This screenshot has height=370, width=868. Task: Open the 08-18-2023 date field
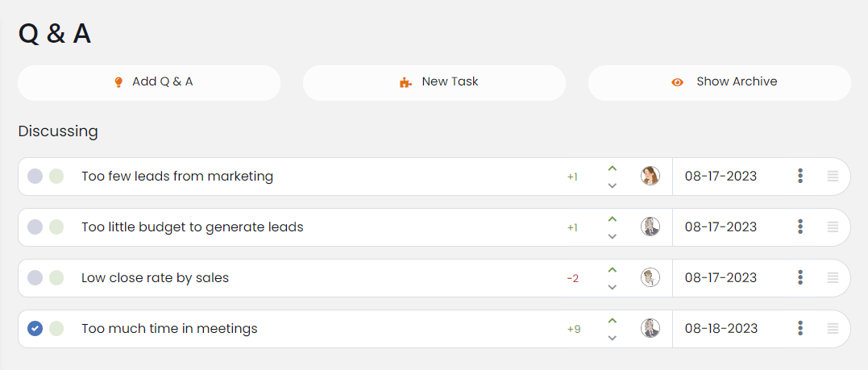(x=721, y=329)
